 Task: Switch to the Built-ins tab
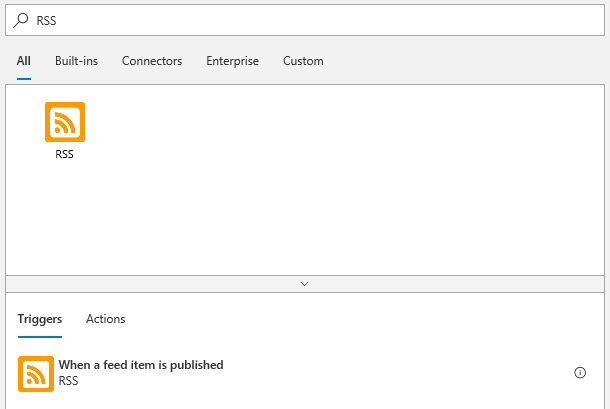[76, 61]
